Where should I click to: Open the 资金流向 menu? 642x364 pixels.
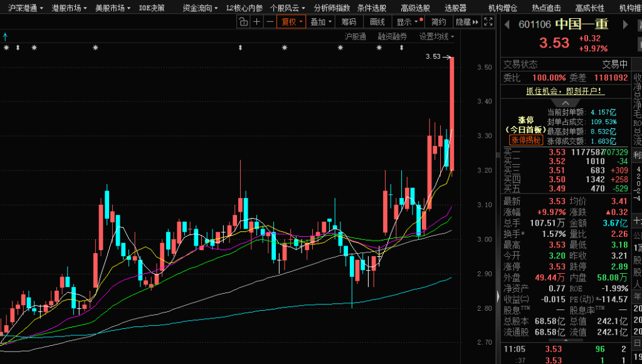[200, 8]
